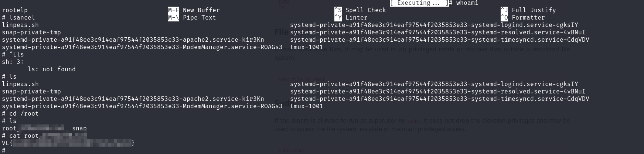
Task: Click the faint Sudo heading in background
Action: [x=282, y=103]
